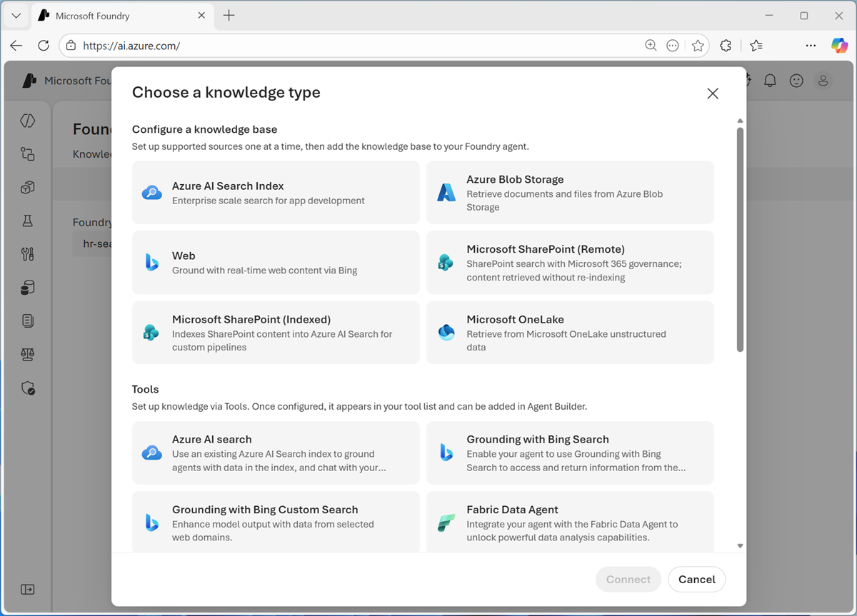This screenshot has width=857, height=616.
Task: Open code samples from the left sidebar
Action: [27, 121]
